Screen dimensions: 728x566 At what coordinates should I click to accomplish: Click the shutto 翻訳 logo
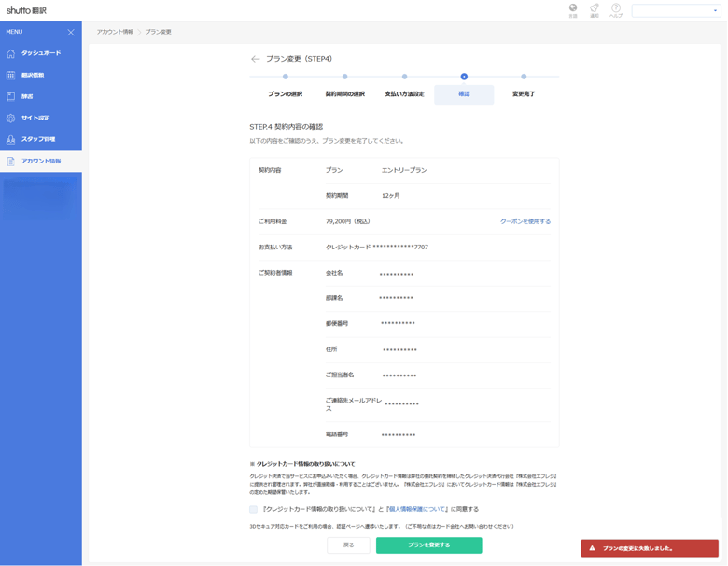pyautogui.click(x=26, y=10)
